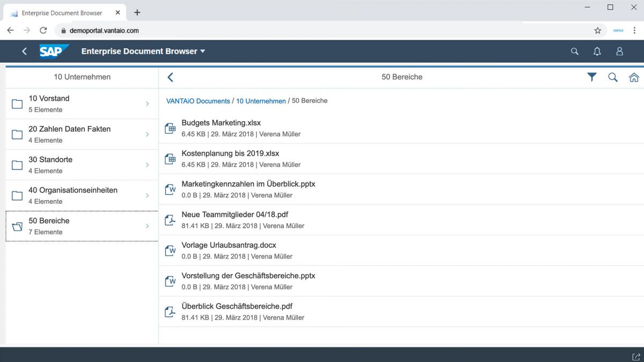This screenshot has height=362, width=644.
Task: Expand the 50 Bereiche chevron
Action: tap(148, 226)
